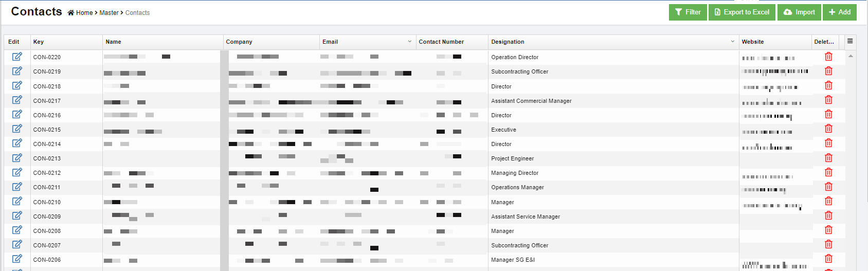Click the scrollbar up arrow
Viewport: 868px width, 271px height.
(851, 56)
